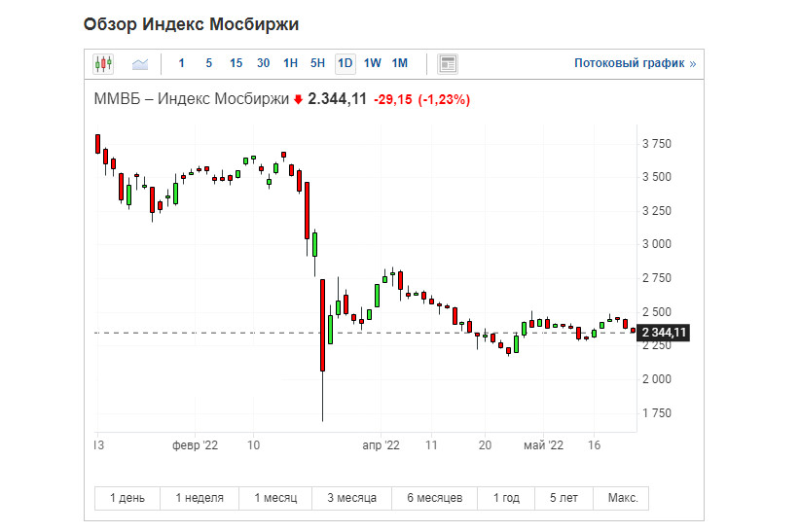Viewport: 800px width, 532px height.
Task: Click the 3 750 price axis label
Action: [657, 144]
